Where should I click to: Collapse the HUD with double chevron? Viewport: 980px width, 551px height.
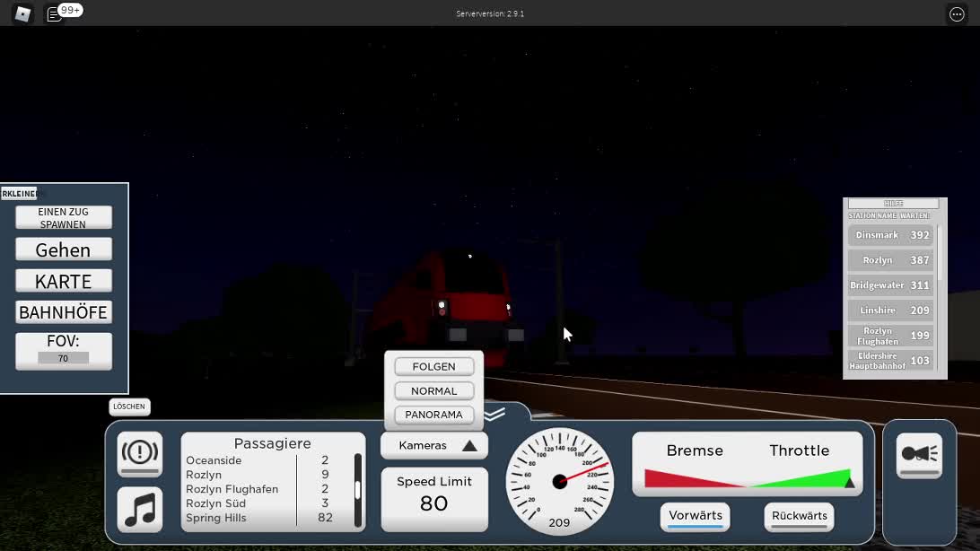[x=494, y=415]
